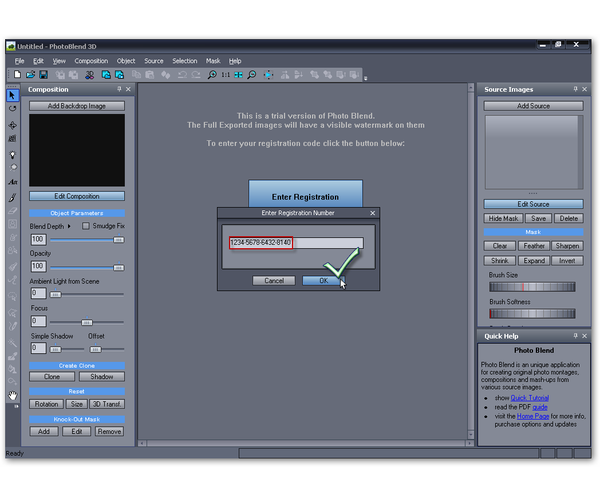Click the first cyan export image icon

pyautogui.click(x=106, y=75)
